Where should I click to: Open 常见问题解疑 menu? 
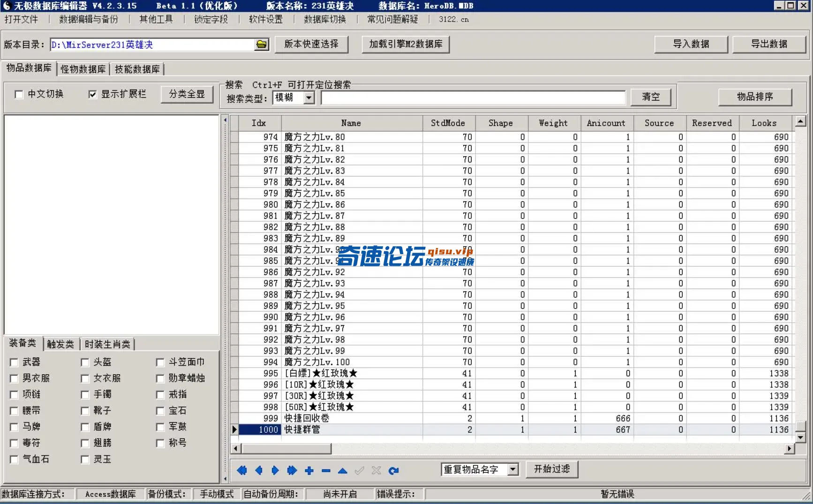392,19
